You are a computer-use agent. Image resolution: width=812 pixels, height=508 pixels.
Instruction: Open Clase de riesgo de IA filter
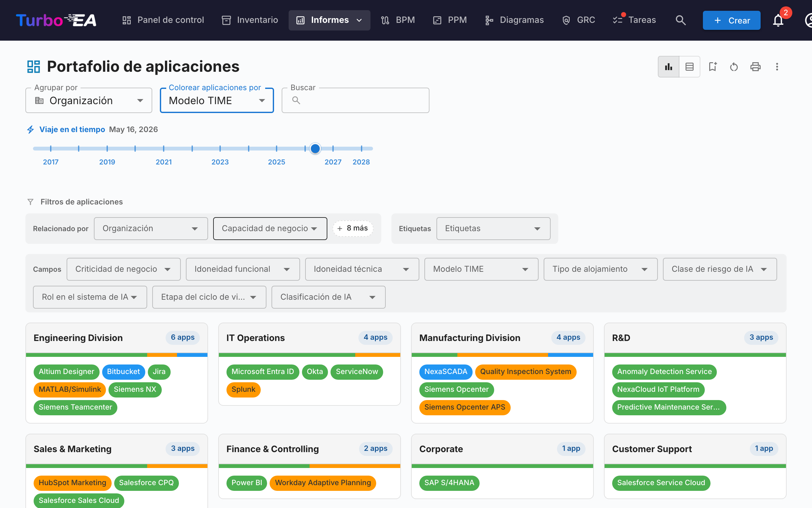(x=720, y=269)
